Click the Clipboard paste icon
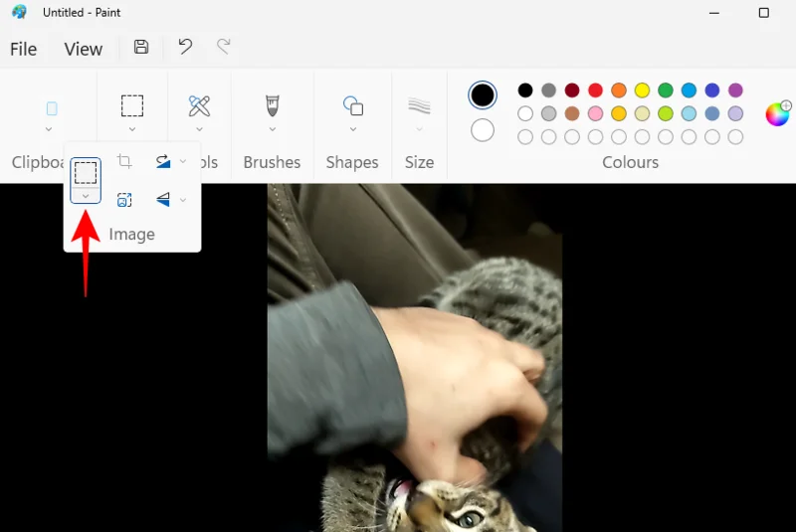This screenshot has width=796, height=532. pyautogui.click(x=52, y=108)
